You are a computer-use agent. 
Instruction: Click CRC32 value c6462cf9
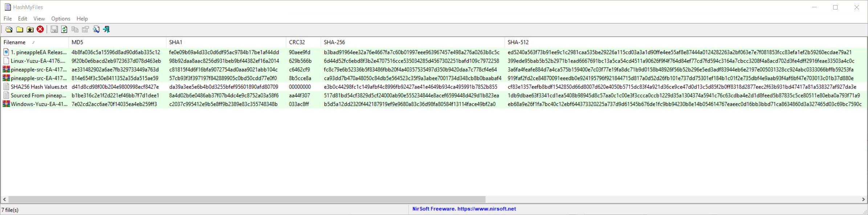pos(299,69)
